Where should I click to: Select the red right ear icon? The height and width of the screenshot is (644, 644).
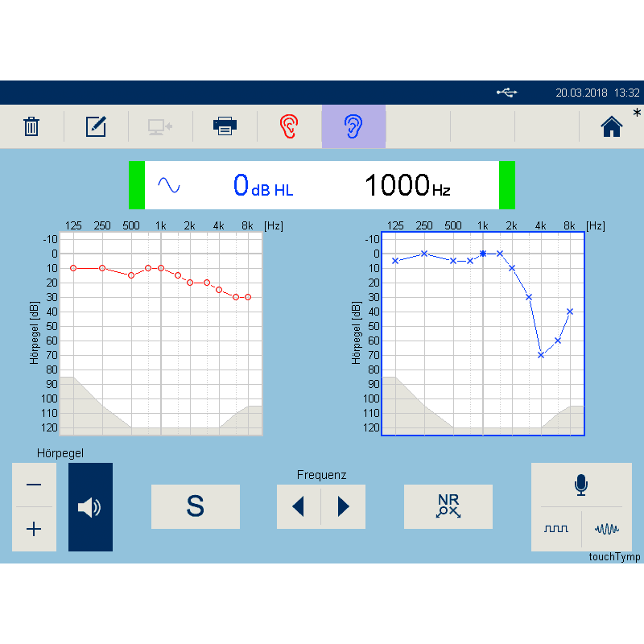click(x=289, y=126)
